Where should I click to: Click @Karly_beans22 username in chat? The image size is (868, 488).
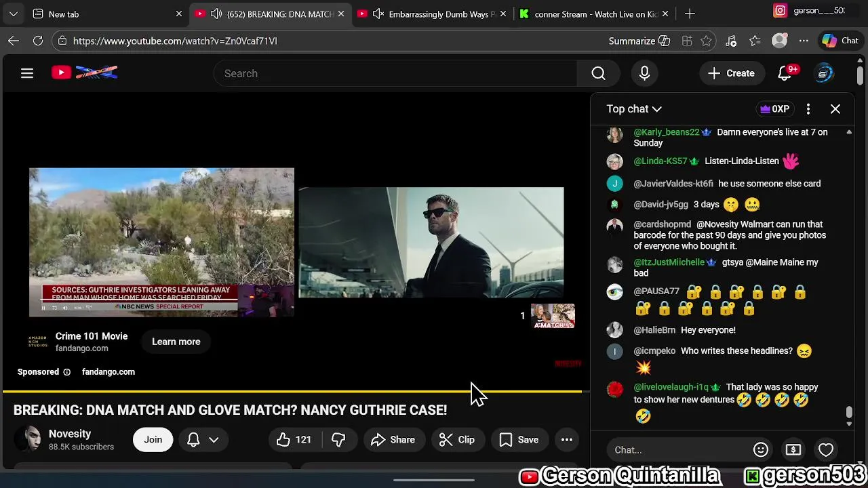pyautogui.click(x=666, y=132)
